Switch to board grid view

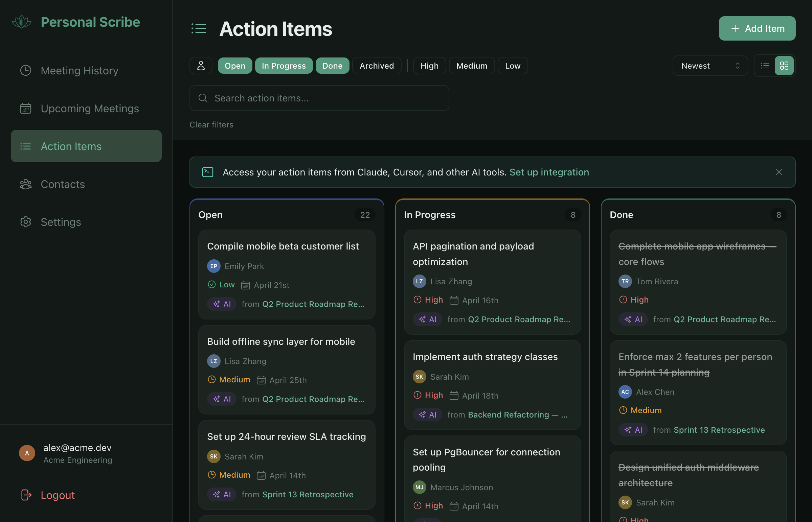[784, 66]
